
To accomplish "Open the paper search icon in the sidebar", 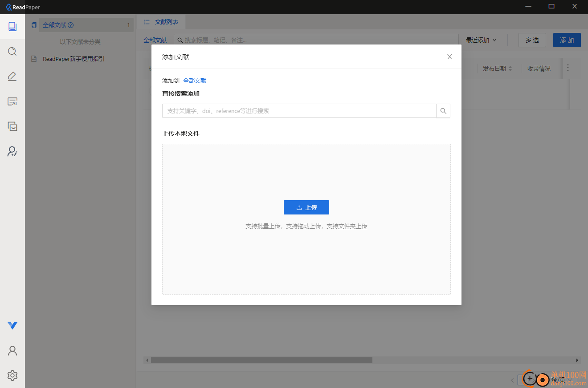I will 12,52.
